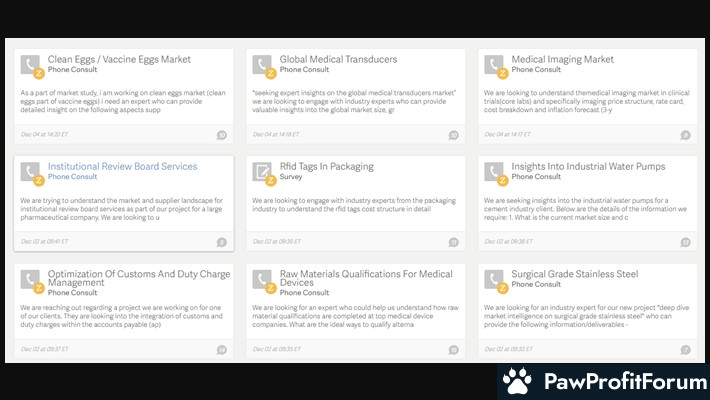
Task: Click the PawProfitForum paw logo
Action: 517,381
